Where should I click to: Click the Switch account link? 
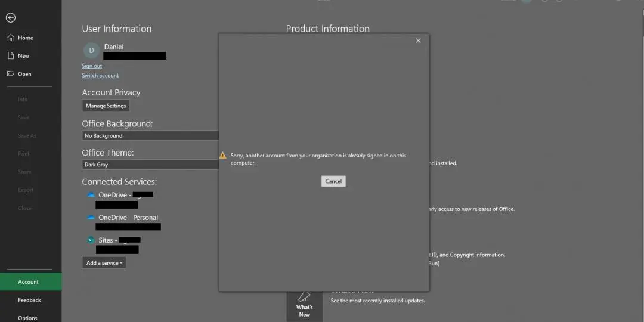pos(100,76)
